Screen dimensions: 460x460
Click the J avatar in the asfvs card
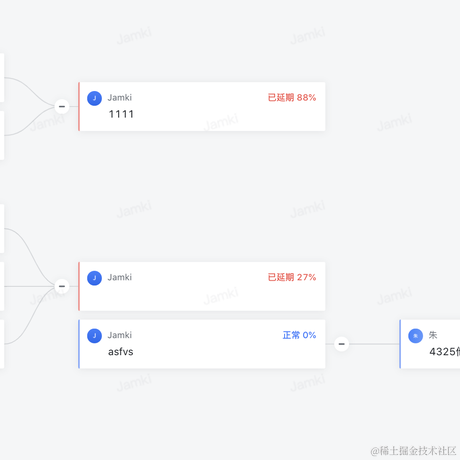(x=94, y=336)
